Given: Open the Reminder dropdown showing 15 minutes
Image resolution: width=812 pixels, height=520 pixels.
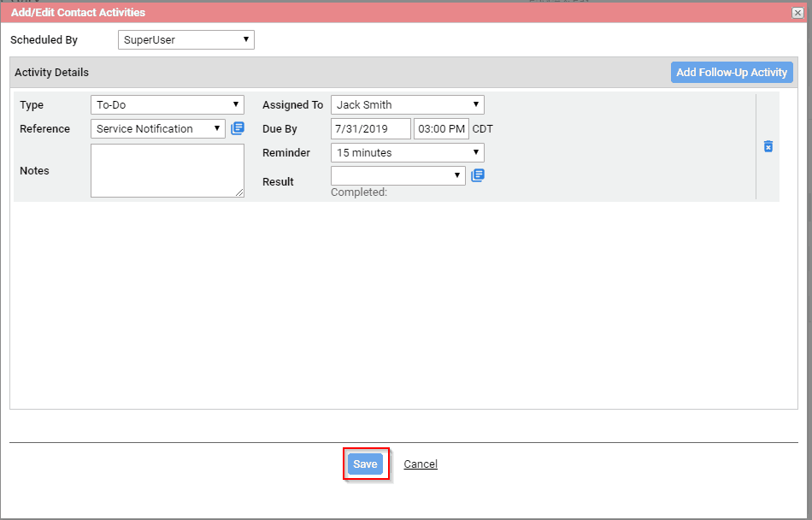Looking at the screenshot, I should point(408,153).
